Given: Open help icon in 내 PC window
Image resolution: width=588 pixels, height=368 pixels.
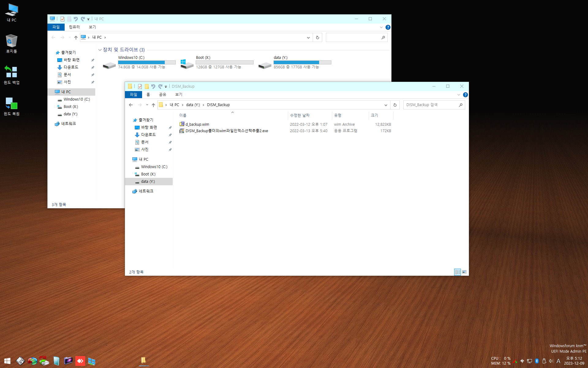Looking at the screenshot, I should [x=388, y=27].
